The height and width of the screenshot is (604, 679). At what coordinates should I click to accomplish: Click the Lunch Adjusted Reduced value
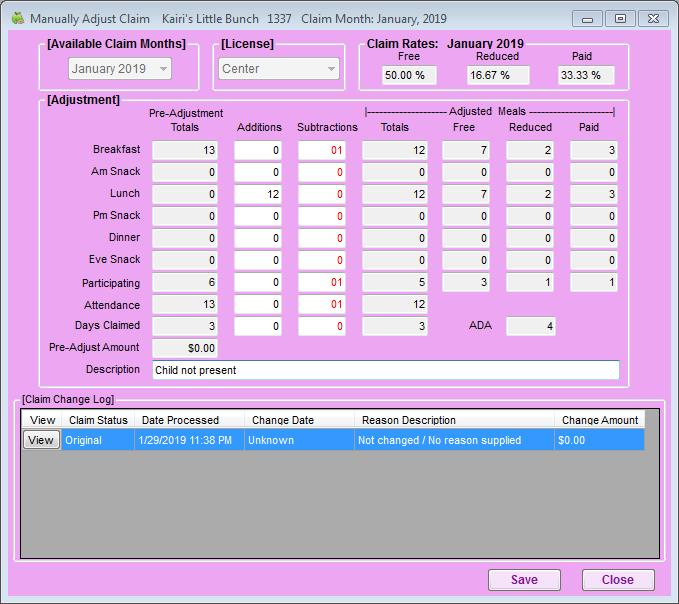(x=530, y=194)
